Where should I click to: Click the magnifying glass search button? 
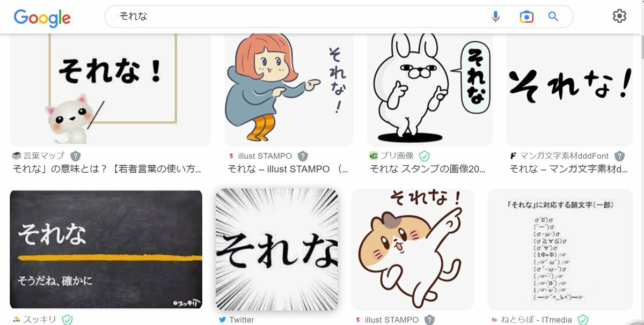pyautogui.click(x=553, y=17)
